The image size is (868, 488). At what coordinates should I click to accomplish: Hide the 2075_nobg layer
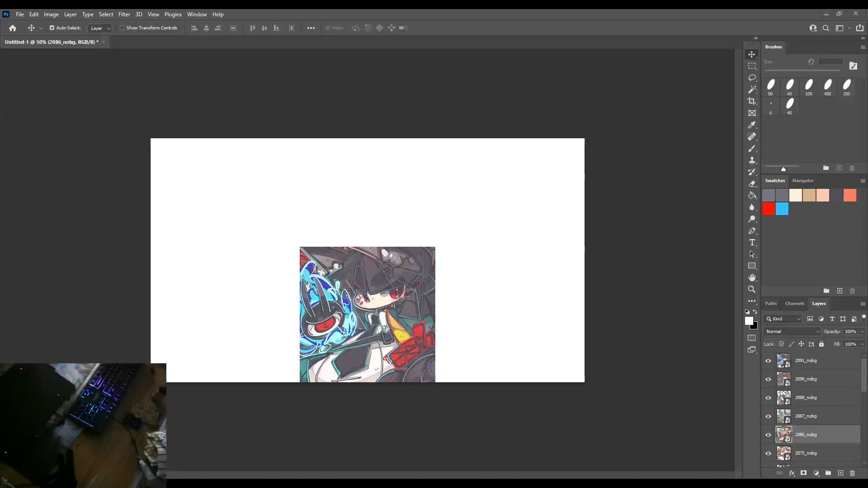(768, 453)
